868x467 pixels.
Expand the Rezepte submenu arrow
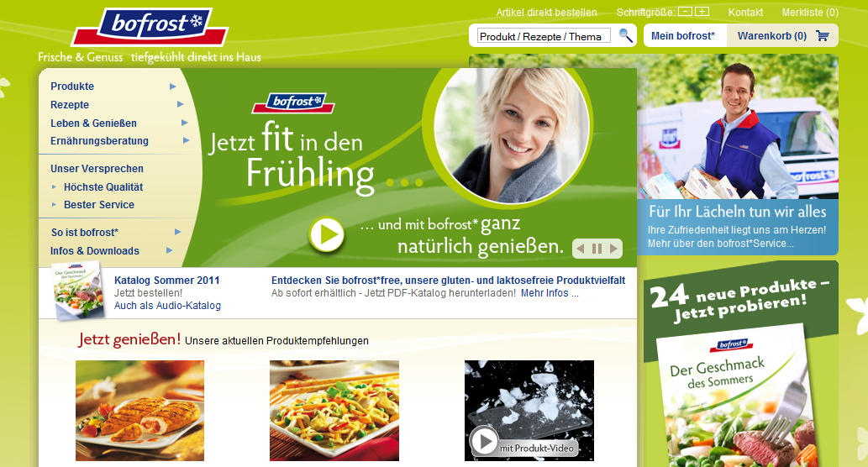tap(180, 104)
